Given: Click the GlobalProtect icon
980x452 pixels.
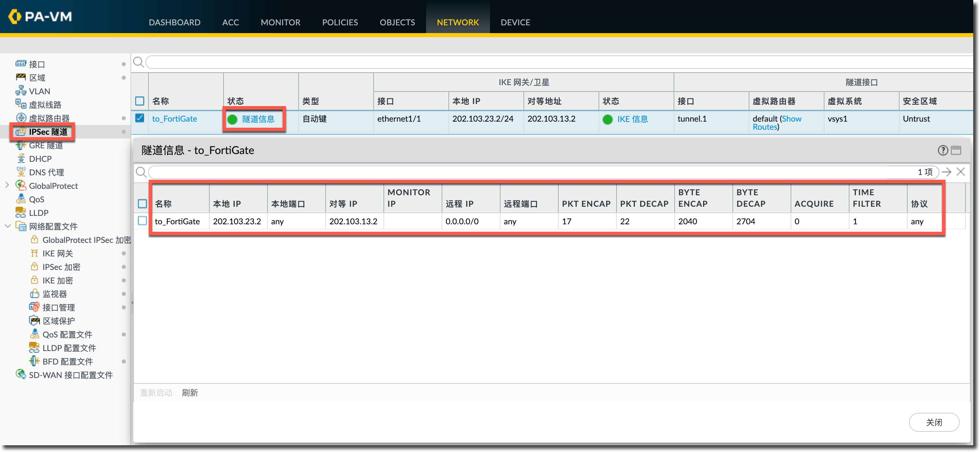Looking at the screenshot, I should point(21,185).
